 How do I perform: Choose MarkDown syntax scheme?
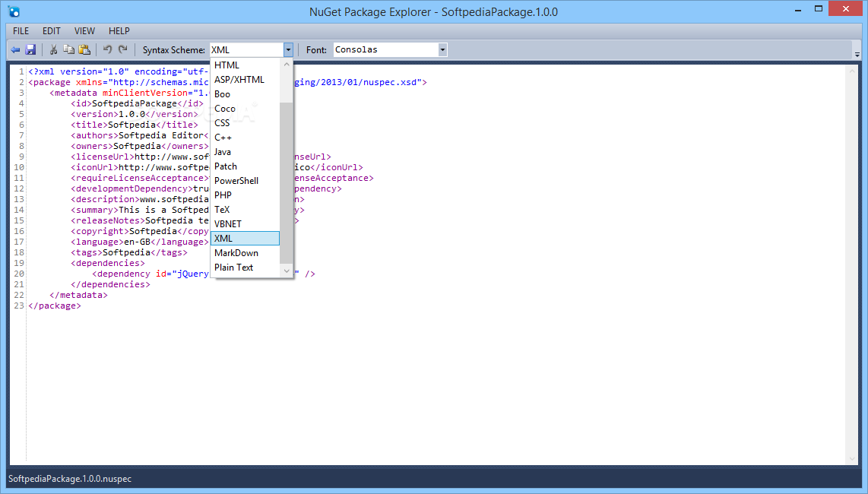(246, 252)
